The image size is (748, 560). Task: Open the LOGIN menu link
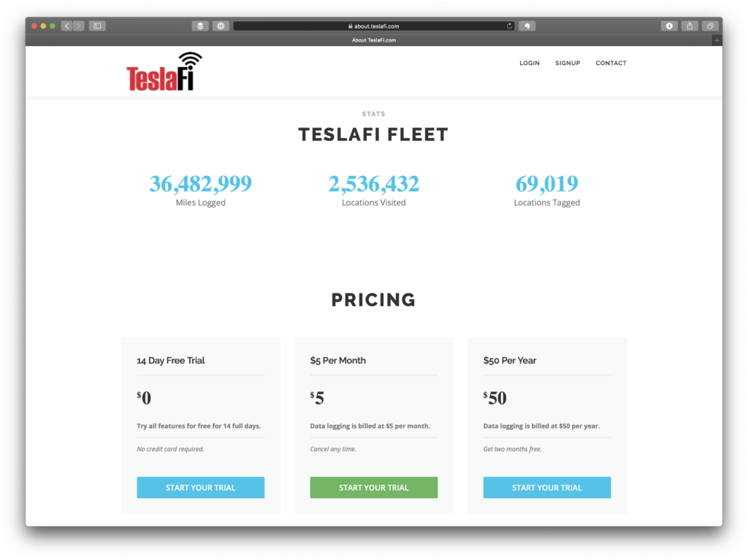coord(530,63)
